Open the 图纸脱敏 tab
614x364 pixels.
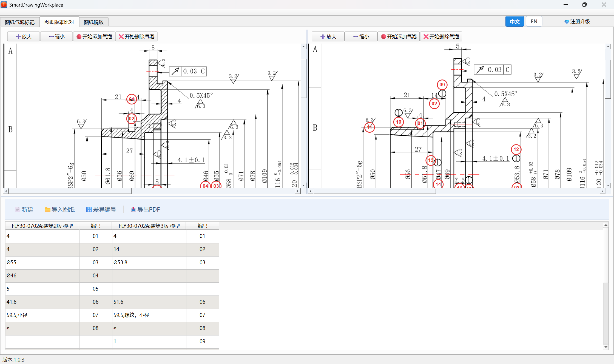(94, 22)
